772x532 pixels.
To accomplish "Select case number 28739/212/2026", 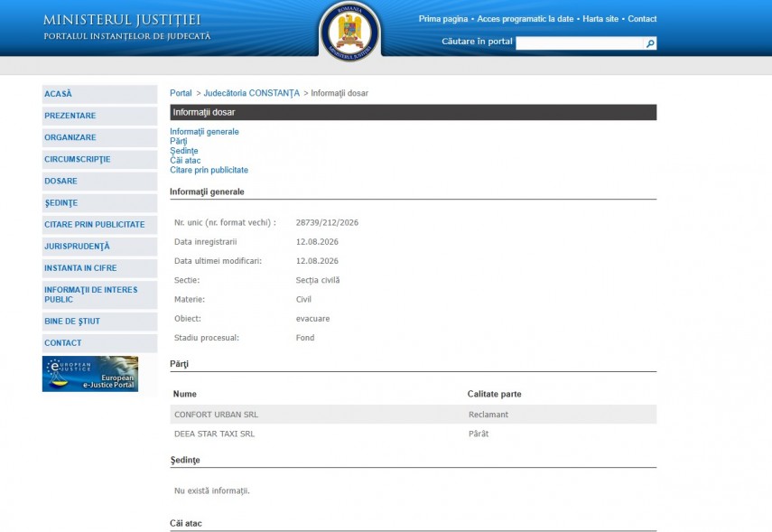I will click(x=327, y=223).
